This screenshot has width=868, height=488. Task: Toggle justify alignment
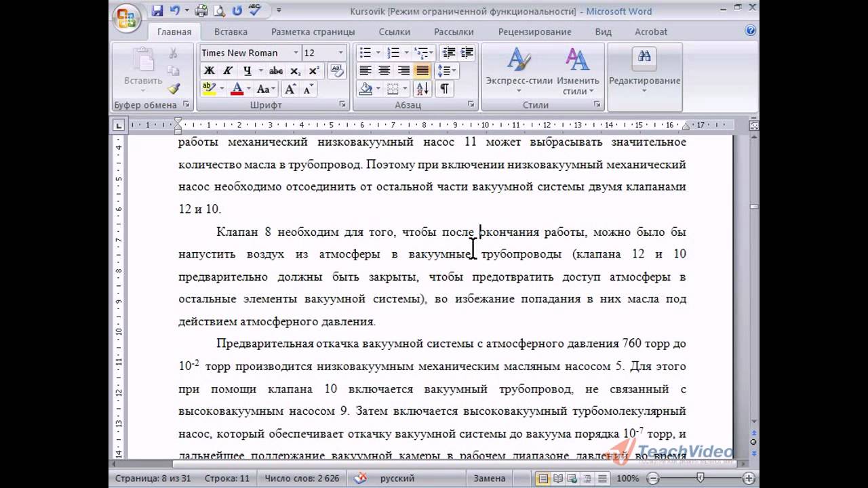(x=422, y=70)
